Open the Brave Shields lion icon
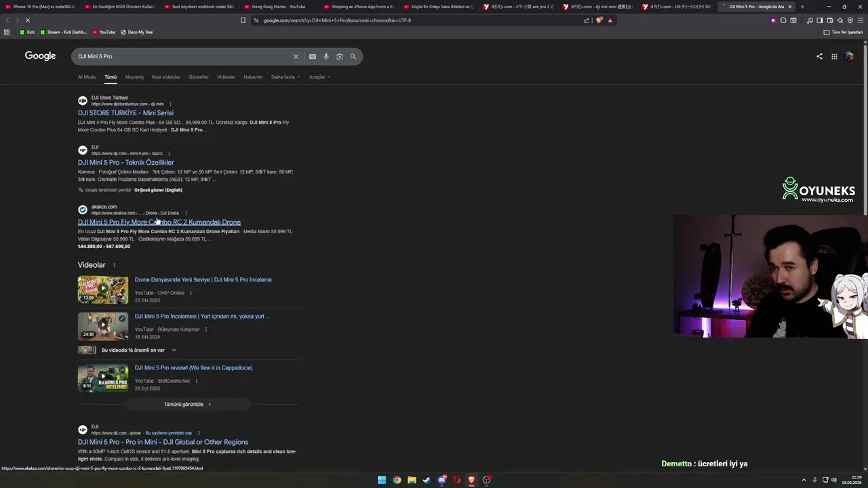868x488 pixels. pyautogui.click(x=599, y=20)
